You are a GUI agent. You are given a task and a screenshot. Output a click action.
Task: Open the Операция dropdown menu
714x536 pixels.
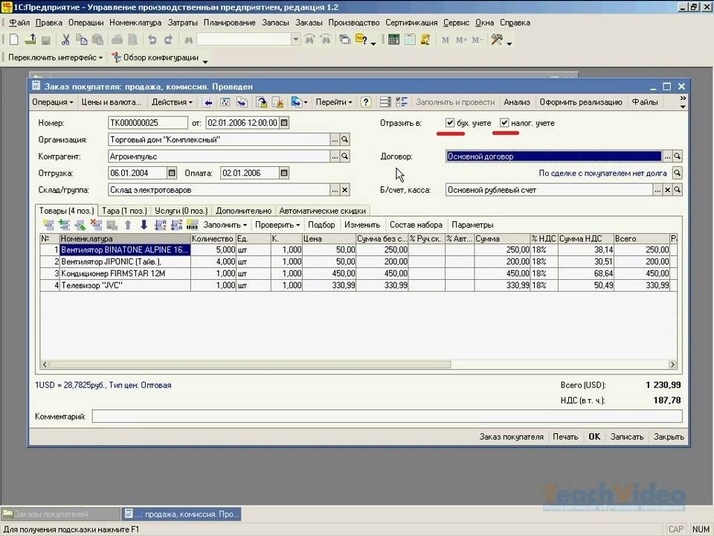tap(53, 102)
